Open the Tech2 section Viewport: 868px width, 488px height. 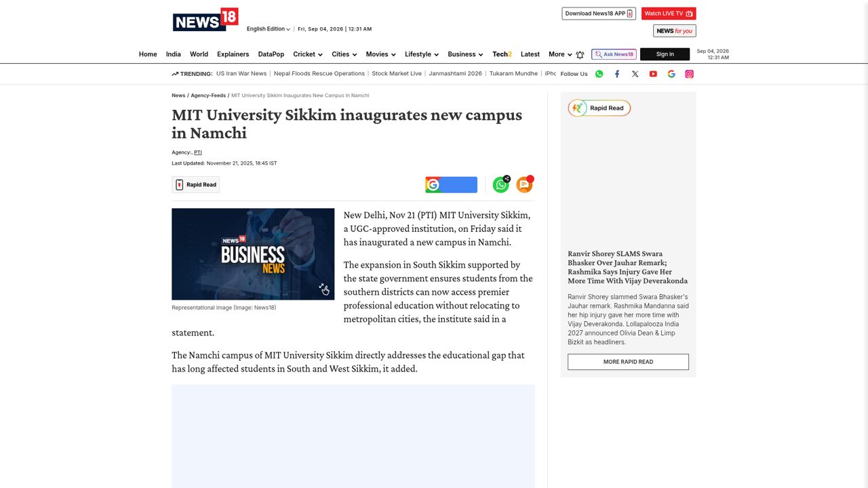coord(502,54)
